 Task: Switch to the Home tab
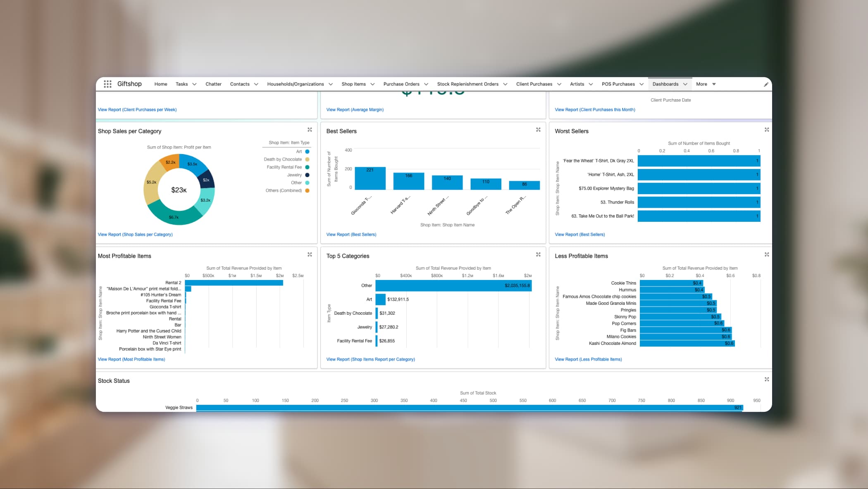[161, 84]
